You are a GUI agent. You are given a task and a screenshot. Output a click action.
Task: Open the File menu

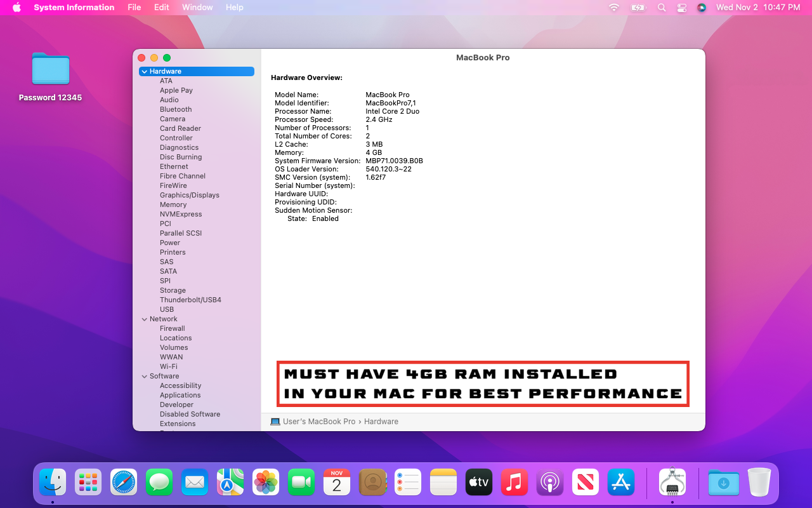[x=134, y=8]
